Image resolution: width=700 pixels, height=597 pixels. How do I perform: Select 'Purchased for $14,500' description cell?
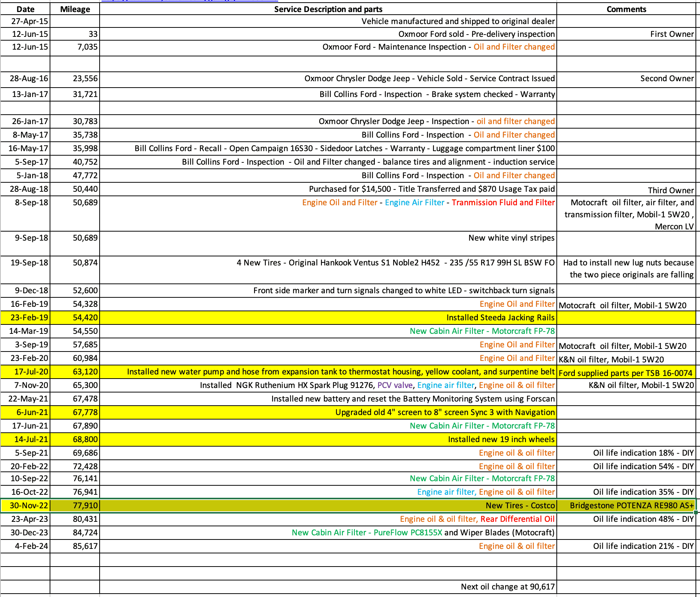(x=328, y=189)
